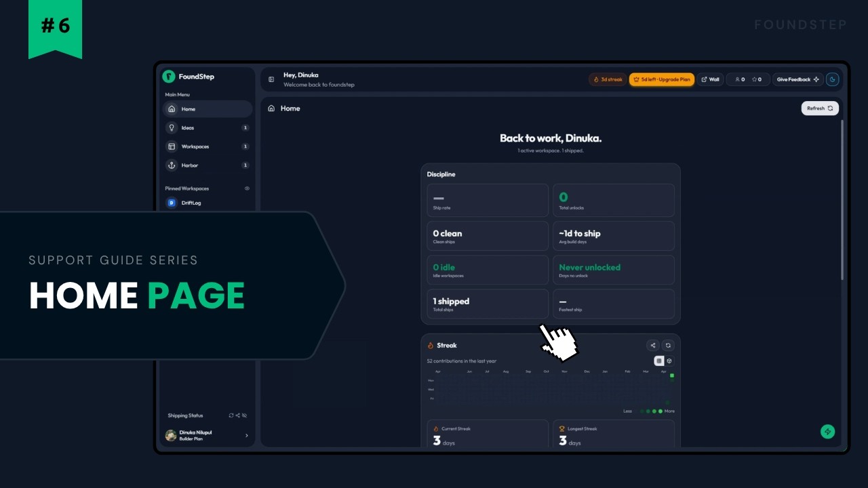
Task: Go to Workspaces in the sidebar
Action: (208, 146)
